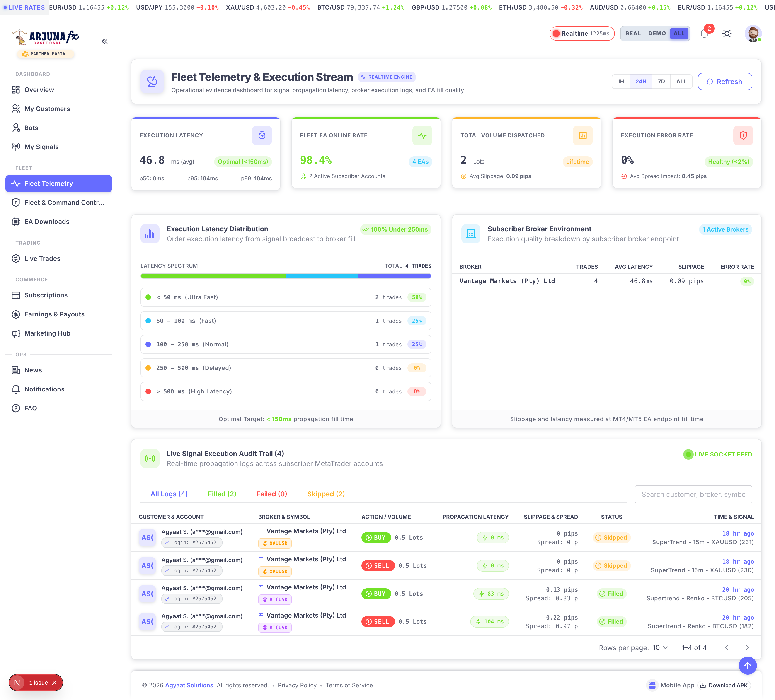Dismiss the 1 Issue badge
This screenshot has width=775, height=700.
tap(55, 683)
